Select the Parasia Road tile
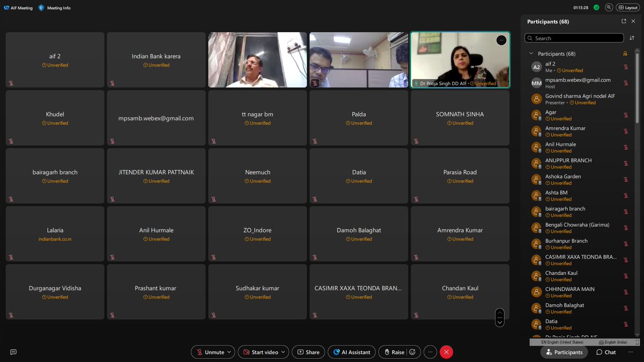Image resolution: width=644 pixels, height=362 pixels. point(460,176)
